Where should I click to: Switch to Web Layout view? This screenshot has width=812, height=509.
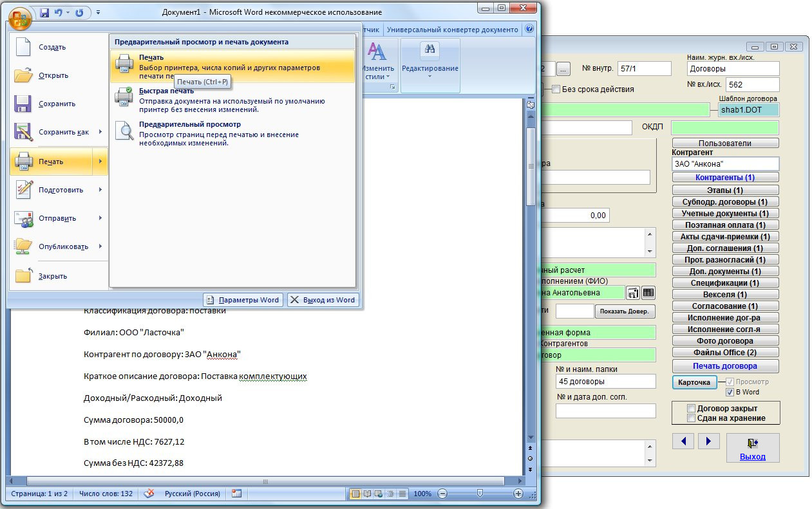coord(378,494)
